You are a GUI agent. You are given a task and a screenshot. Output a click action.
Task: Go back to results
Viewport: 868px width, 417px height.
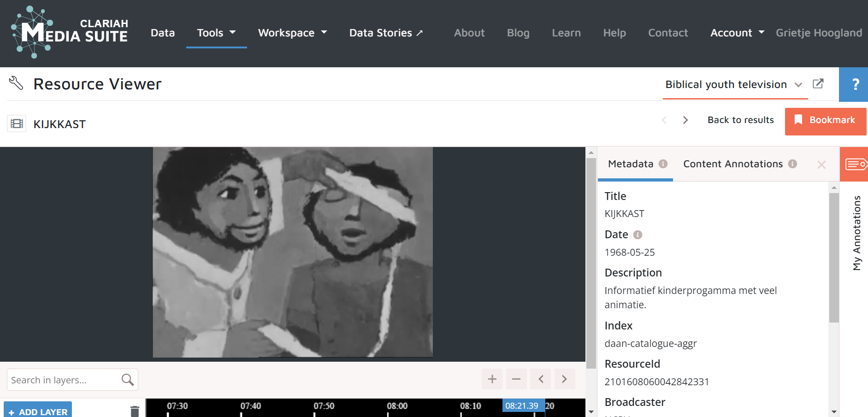740,120
